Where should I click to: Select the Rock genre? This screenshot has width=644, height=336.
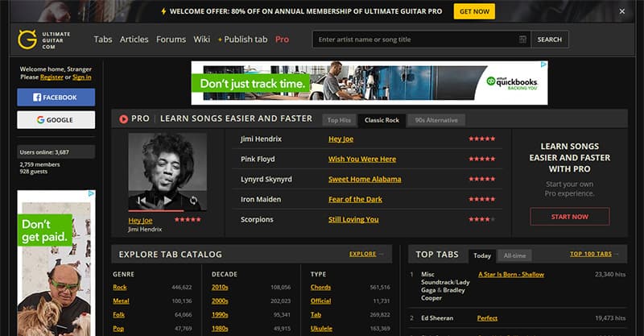coord(120,288)
